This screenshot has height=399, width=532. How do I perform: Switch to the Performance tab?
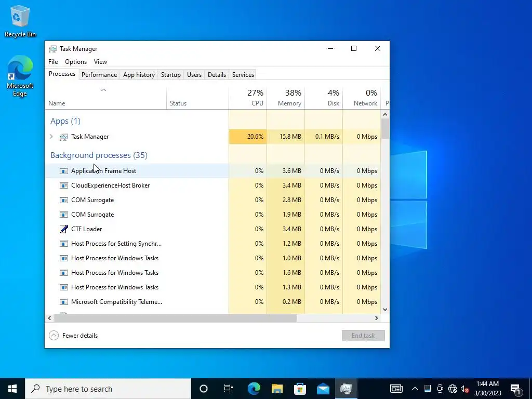[x=99, y=75]
